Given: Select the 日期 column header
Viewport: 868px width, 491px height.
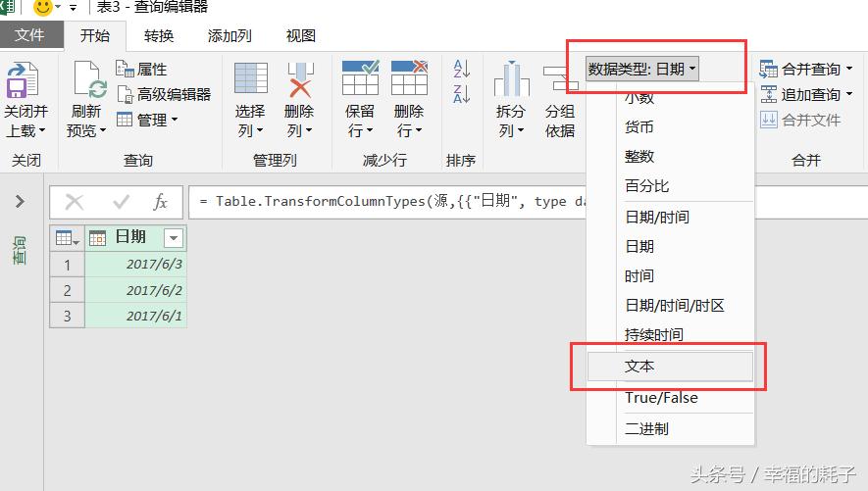Looking at the screenshot, I should point(135,238).
